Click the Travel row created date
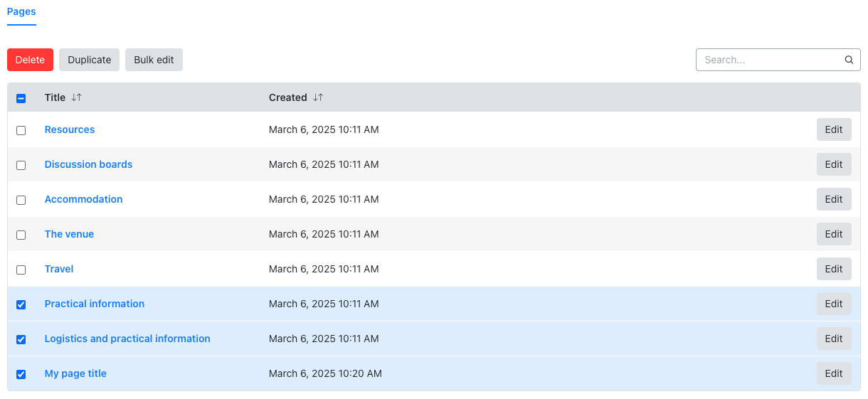The image size is (868, 399). 324,269
